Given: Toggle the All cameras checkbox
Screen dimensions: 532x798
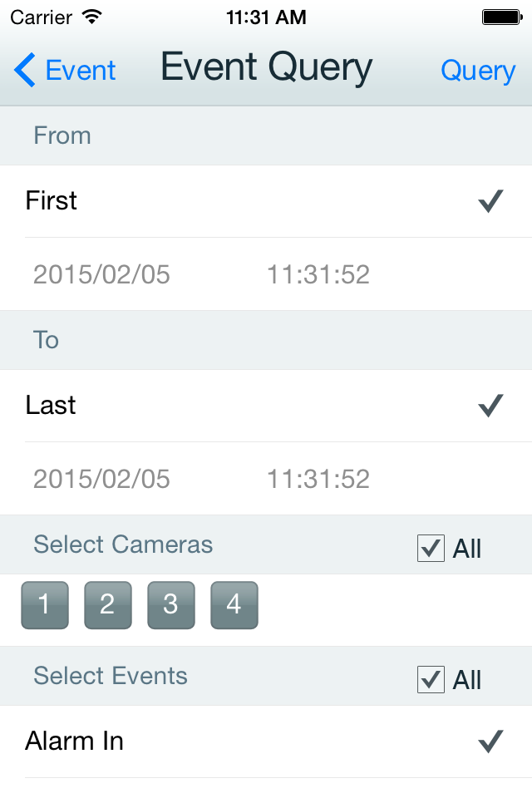Looking at the screenshot, I should pos(431,548).
